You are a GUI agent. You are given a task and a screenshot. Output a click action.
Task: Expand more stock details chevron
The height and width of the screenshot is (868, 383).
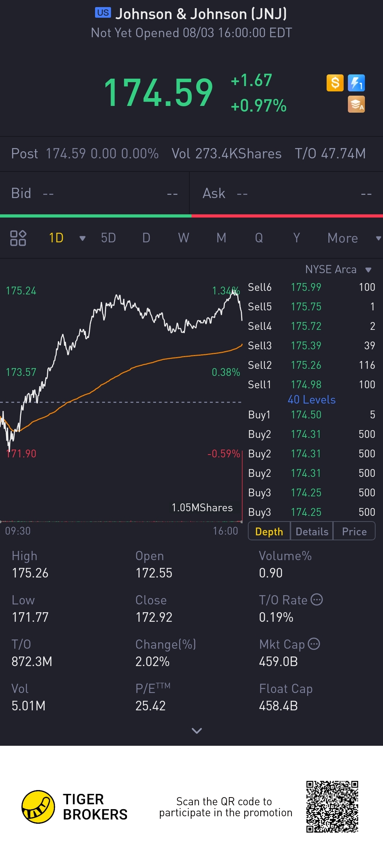pyautogui.click(x=196, y=731)
